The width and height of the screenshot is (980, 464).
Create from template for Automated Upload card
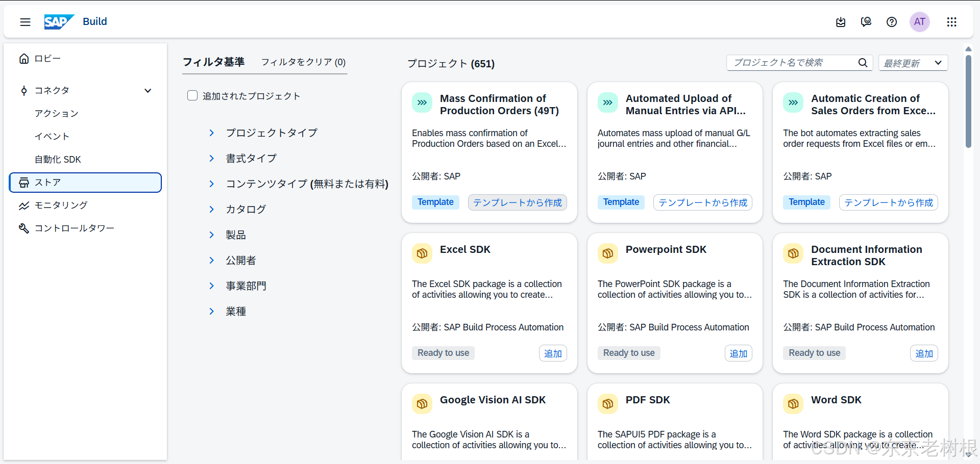tap(703, 202)
